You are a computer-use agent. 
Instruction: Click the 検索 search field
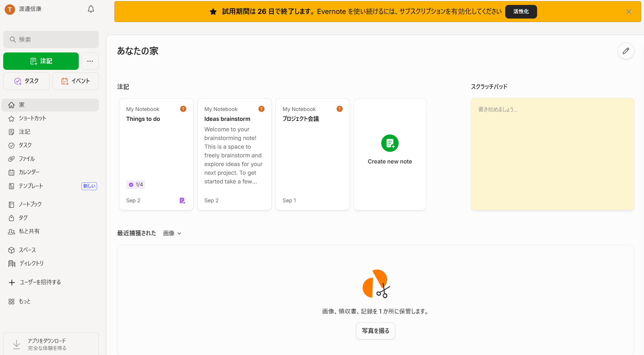[51, 39]
